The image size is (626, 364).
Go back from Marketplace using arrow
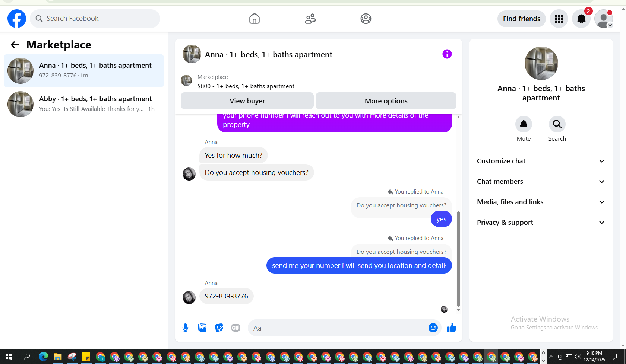[x=15, y=45]
